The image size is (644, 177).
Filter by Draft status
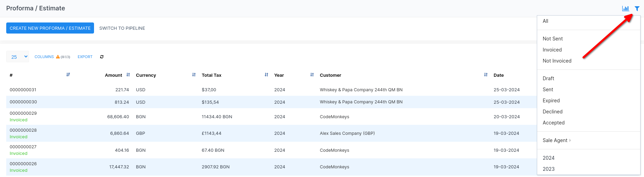point(548,78)
